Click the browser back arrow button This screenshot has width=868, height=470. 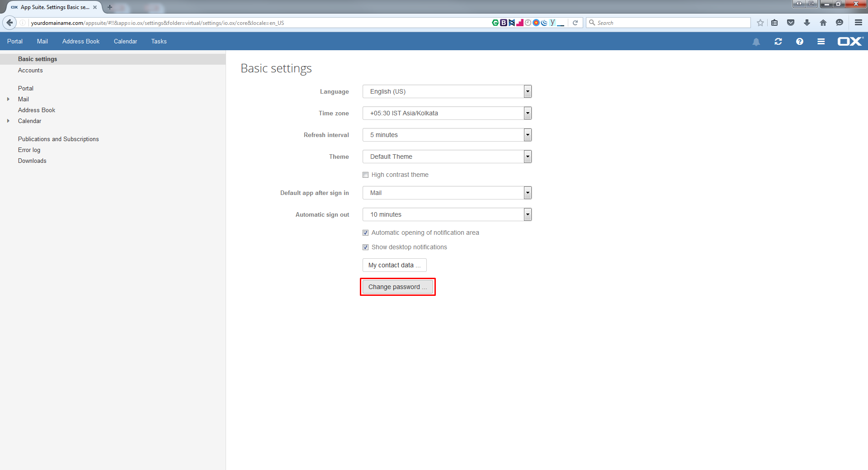pyautogui.click(x=9, y=23)
